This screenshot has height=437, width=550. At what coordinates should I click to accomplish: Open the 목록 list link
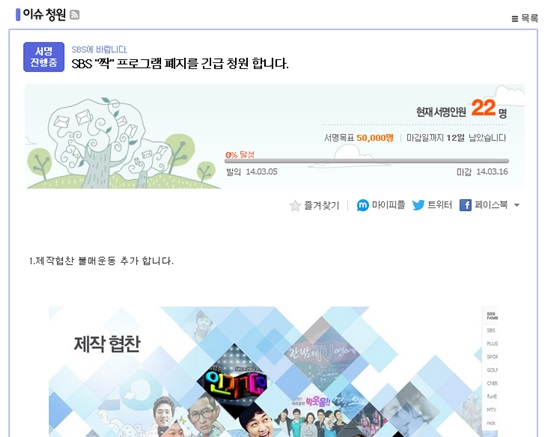(x=524, y=18)
